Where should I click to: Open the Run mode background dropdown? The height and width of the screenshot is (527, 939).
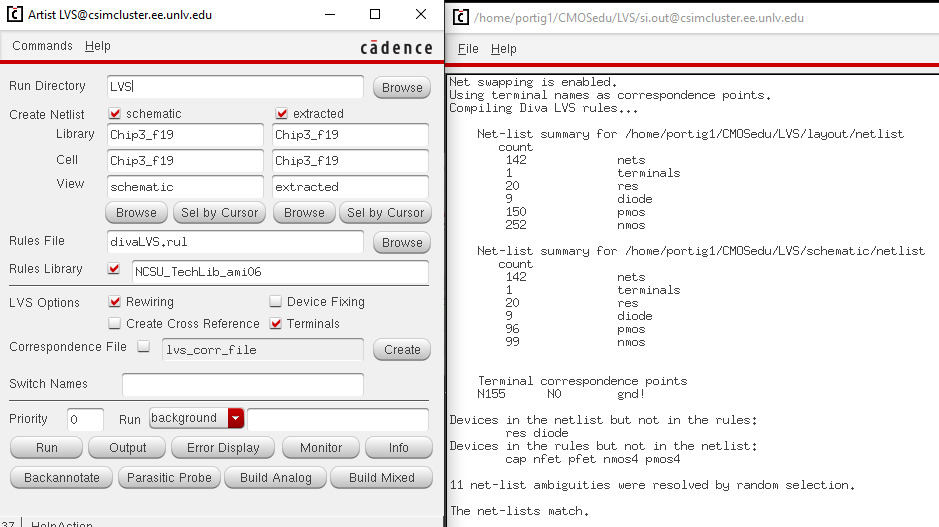(235, 419)
